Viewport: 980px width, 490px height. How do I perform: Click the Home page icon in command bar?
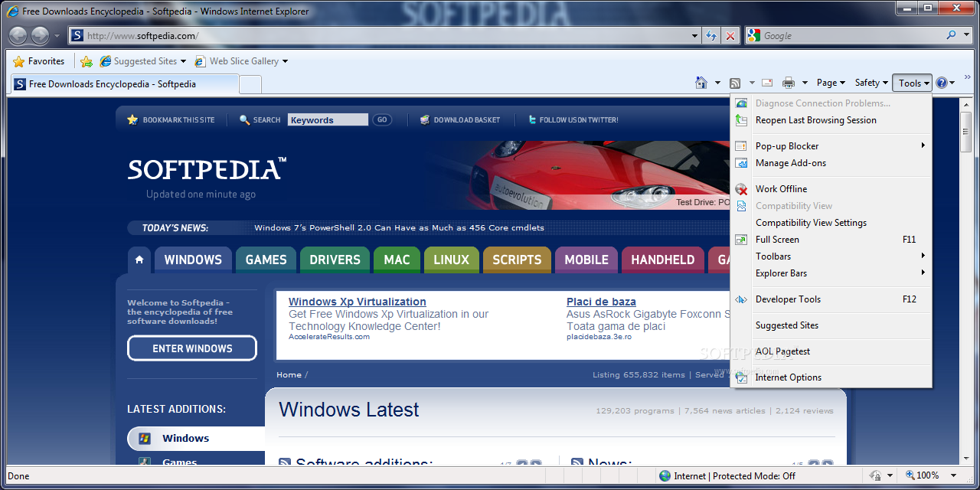pos(701,83)
